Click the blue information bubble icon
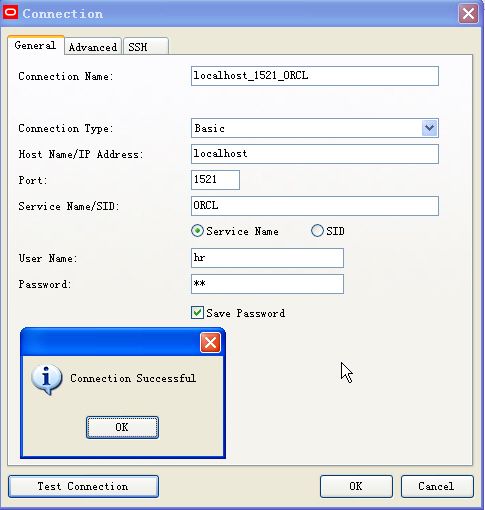Screen dimensions: 485x510 [x=46, y=379]
